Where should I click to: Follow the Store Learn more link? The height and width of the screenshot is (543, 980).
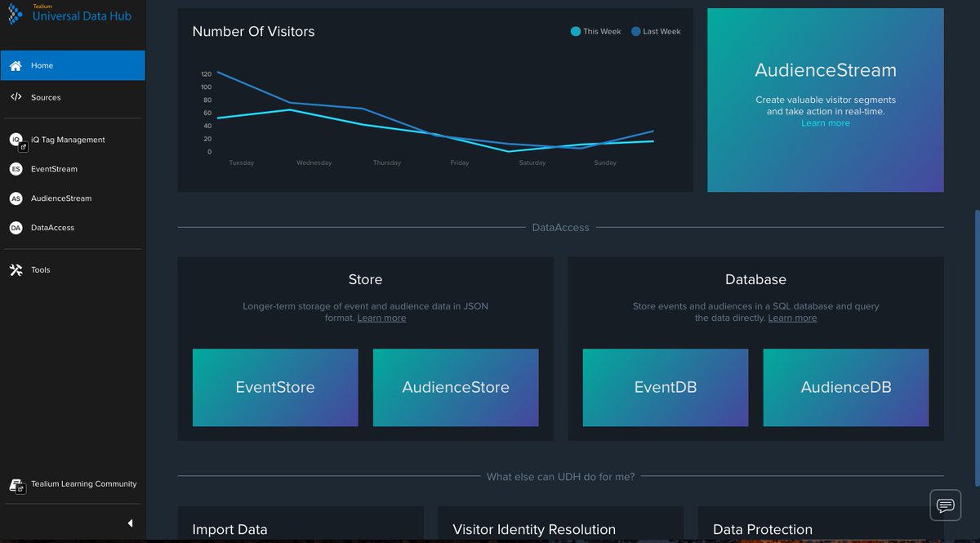point(381,318)
